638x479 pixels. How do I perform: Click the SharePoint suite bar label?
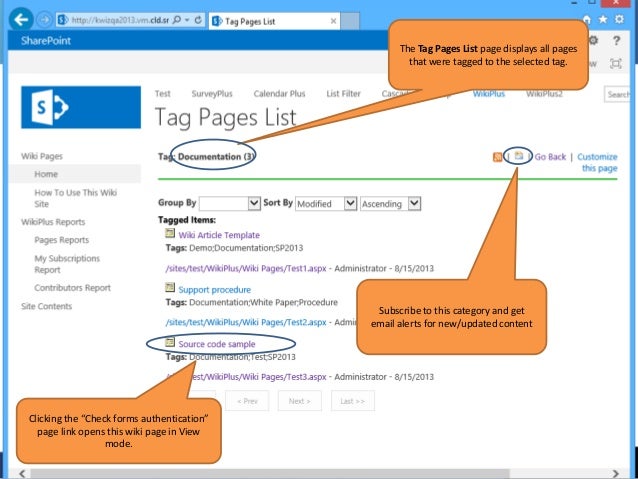pos(46,41)
